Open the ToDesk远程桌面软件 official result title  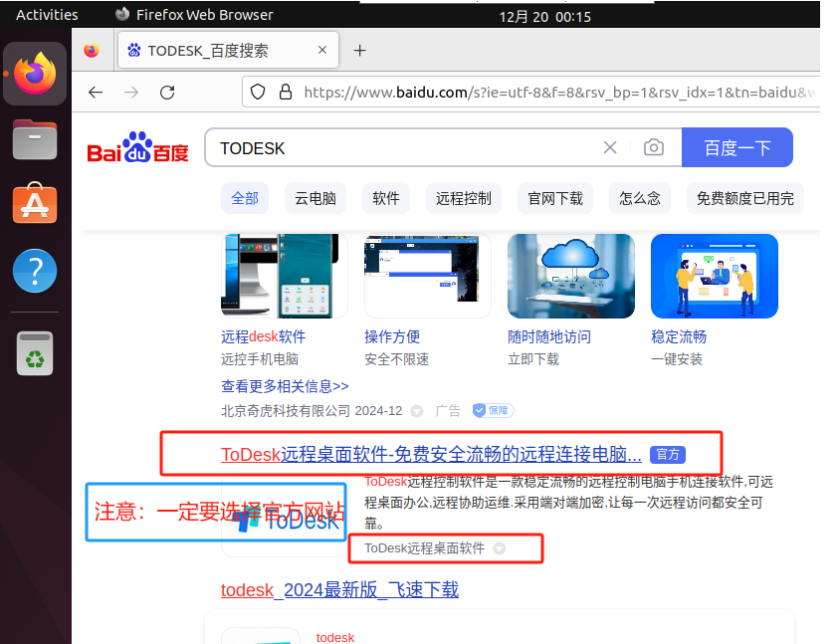pos(431,455)
